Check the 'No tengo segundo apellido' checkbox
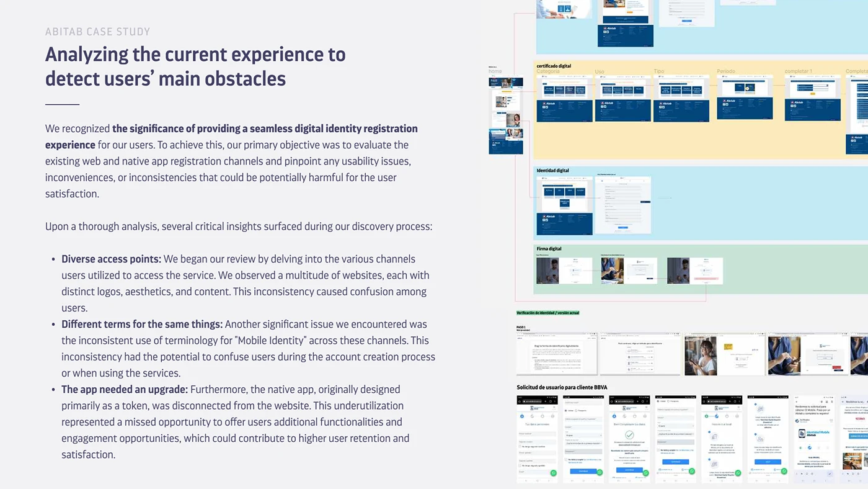Screen dimensions: 868x489 pyautogui.click(x=520, y=465)
